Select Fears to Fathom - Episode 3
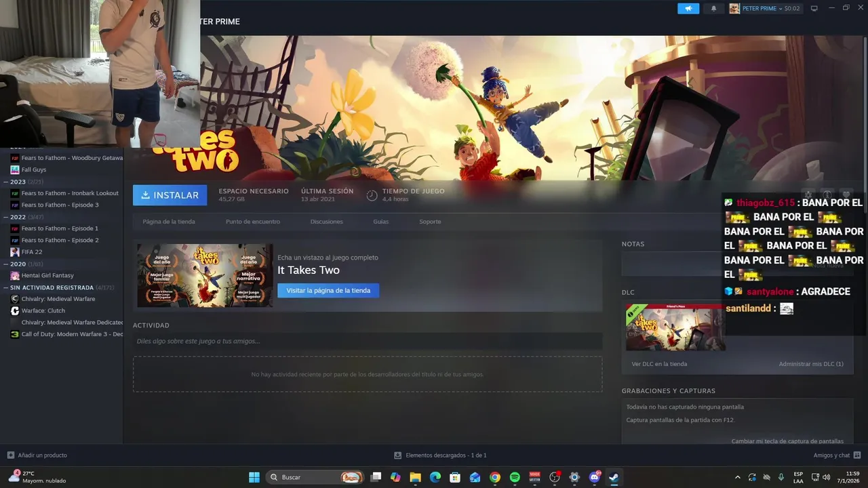This screenshot has width=868, height=488. [x=54, y=205]
